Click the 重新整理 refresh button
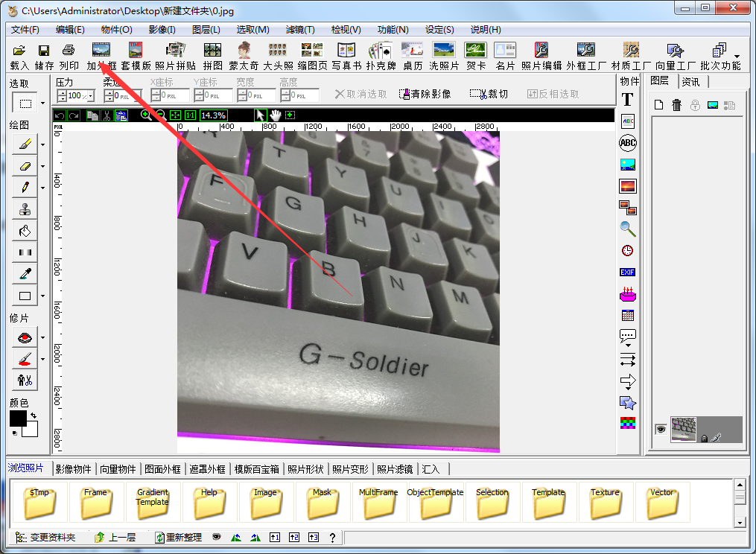This screenshot has height=554, width=756. [178, 537]
